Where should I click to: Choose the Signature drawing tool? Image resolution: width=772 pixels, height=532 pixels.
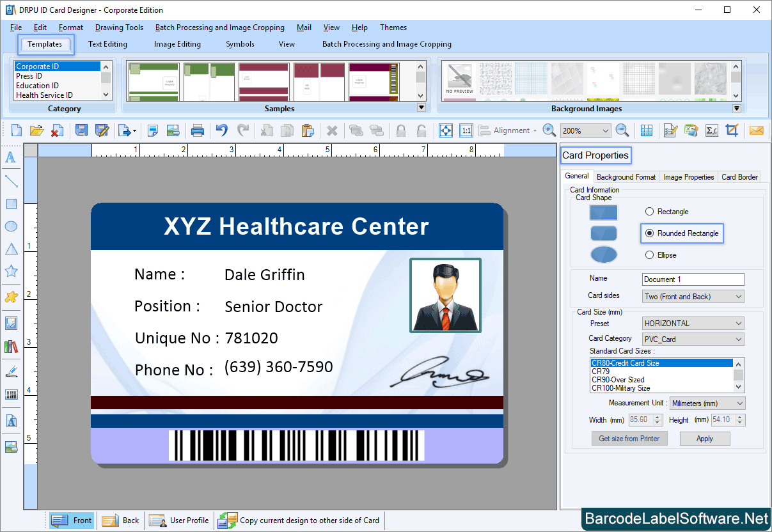(x=11, y=370)
